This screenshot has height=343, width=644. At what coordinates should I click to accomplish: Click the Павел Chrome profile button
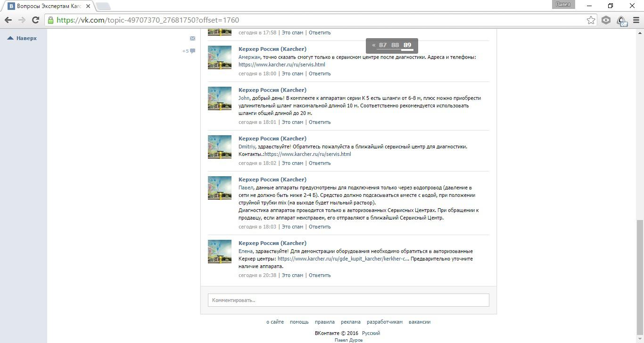coord(563,4)
